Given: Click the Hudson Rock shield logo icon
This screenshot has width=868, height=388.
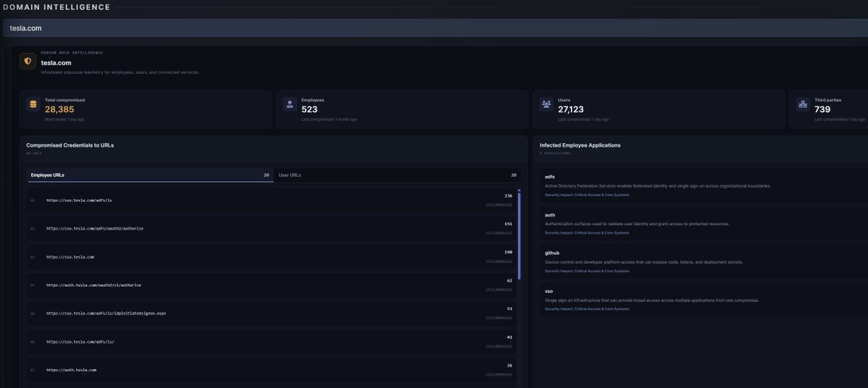Looking at the screenshot, I should click(x=27, y=62).
